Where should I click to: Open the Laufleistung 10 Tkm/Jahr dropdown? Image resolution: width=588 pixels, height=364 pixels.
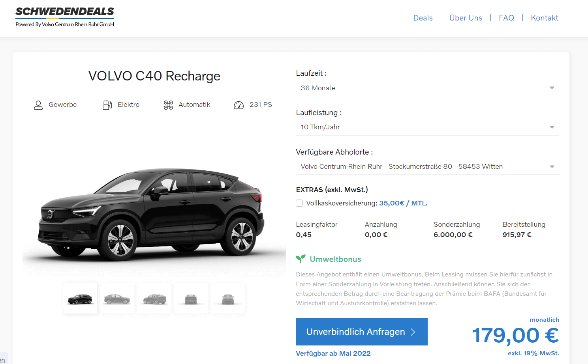pos(427,127)
